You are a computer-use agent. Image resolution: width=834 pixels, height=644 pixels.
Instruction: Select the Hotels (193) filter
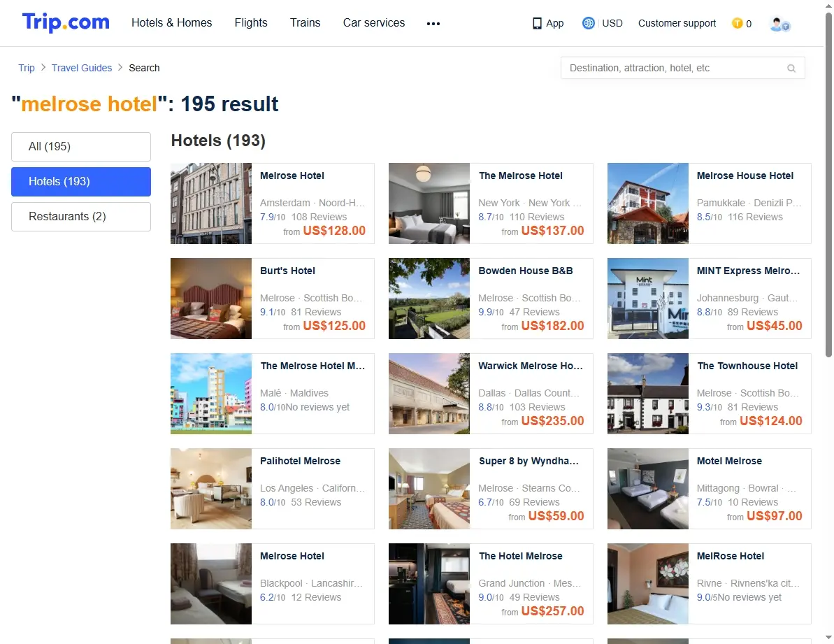(81, 181)
